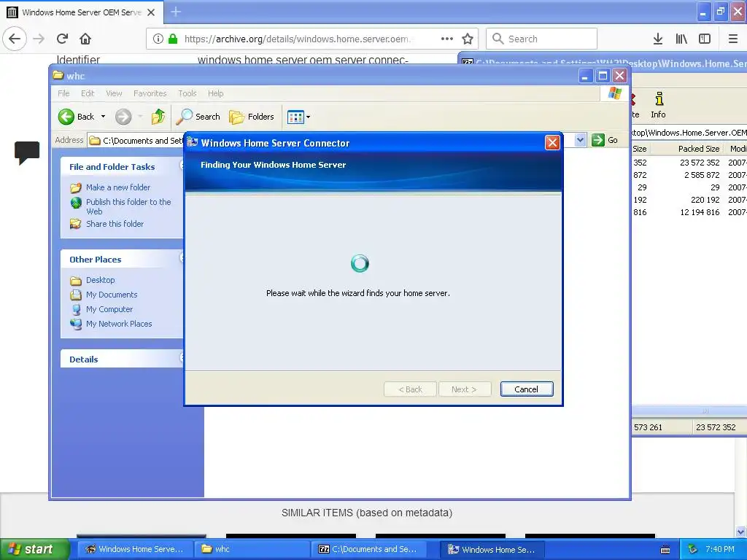This screenshot has width=747, height=560.
Task: Switch to Windows Home Se... Connector taskbar button
Action: [493, 549]
